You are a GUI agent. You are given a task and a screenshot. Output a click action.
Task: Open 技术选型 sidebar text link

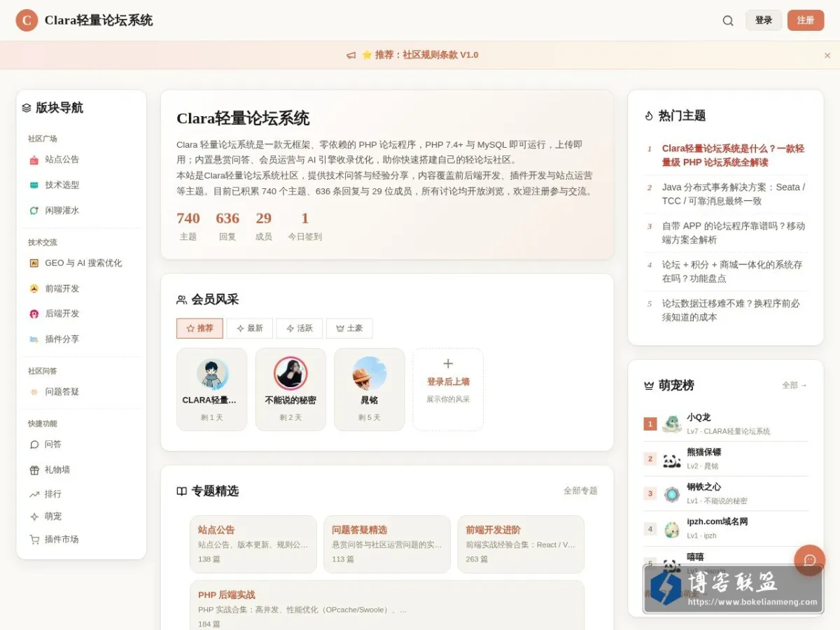tap(62, 185)
